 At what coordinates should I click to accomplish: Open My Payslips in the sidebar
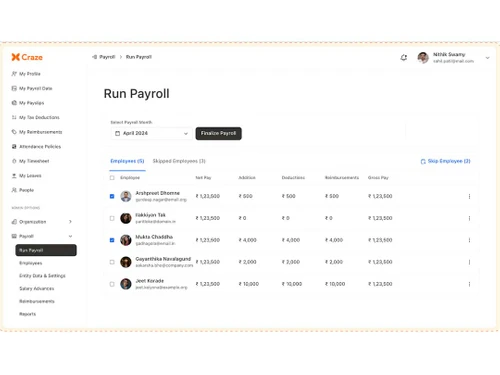[x=28, y=103]
